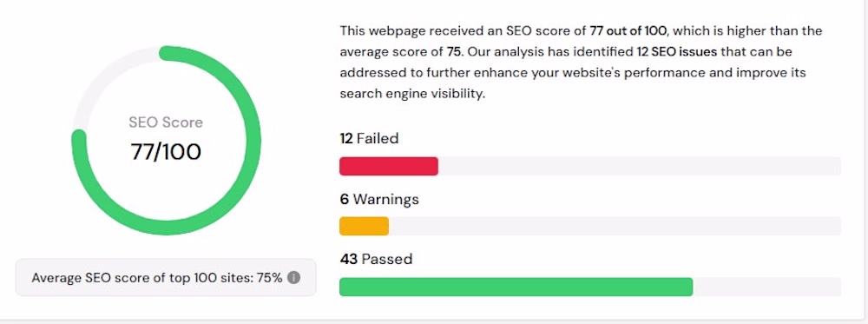868x324 pixels.
Task: Click the bold "77 out of 100" text
Action: click(x=628, y=31)
